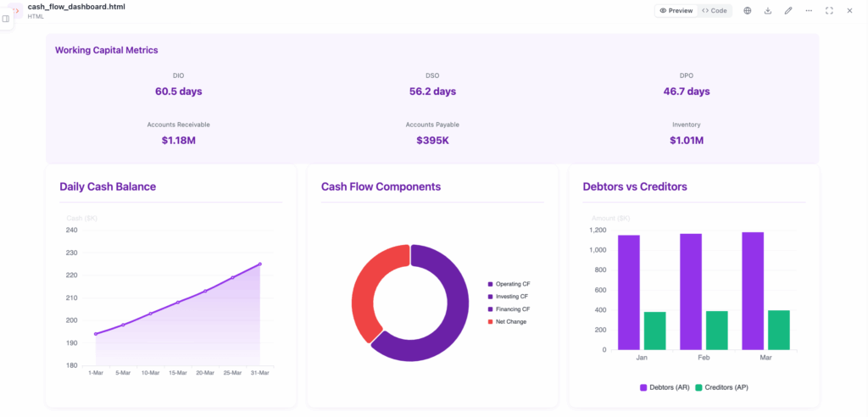Viewport: 868px width, 417px height.
Task: Click the Jan Debtors purple bar
Action: tap(629, 292)
